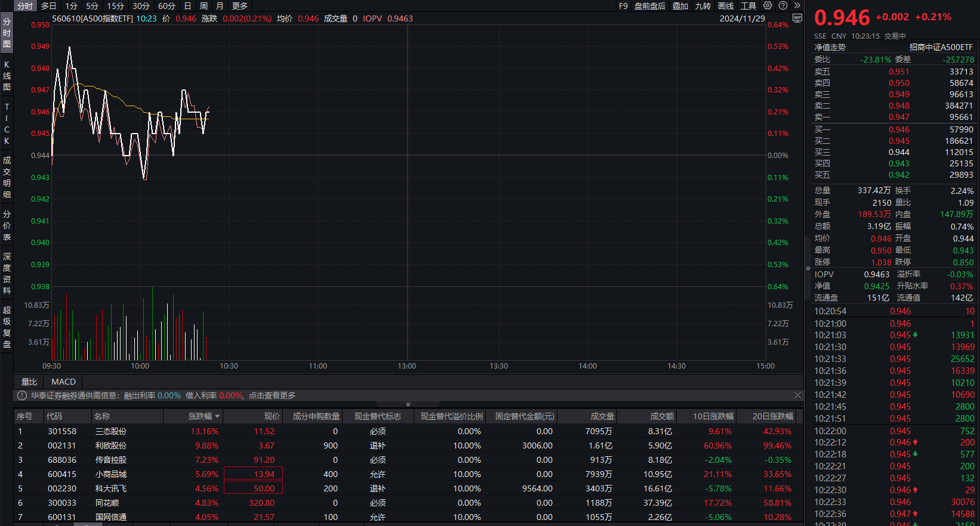980x526 pixels.
Task: Toggle 盘前盘后 pre/post market display
Action: (x=649, y=6)
